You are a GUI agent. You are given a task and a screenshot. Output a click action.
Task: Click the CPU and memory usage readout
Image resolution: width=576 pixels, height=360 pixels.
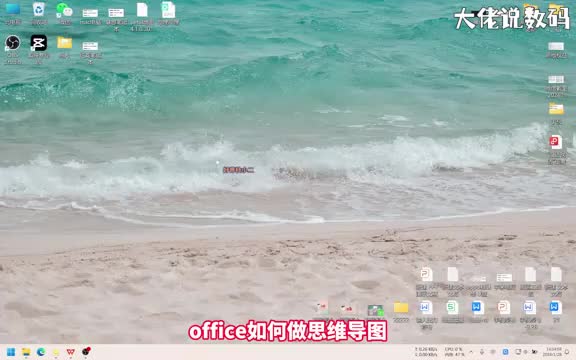pos(454,352)
